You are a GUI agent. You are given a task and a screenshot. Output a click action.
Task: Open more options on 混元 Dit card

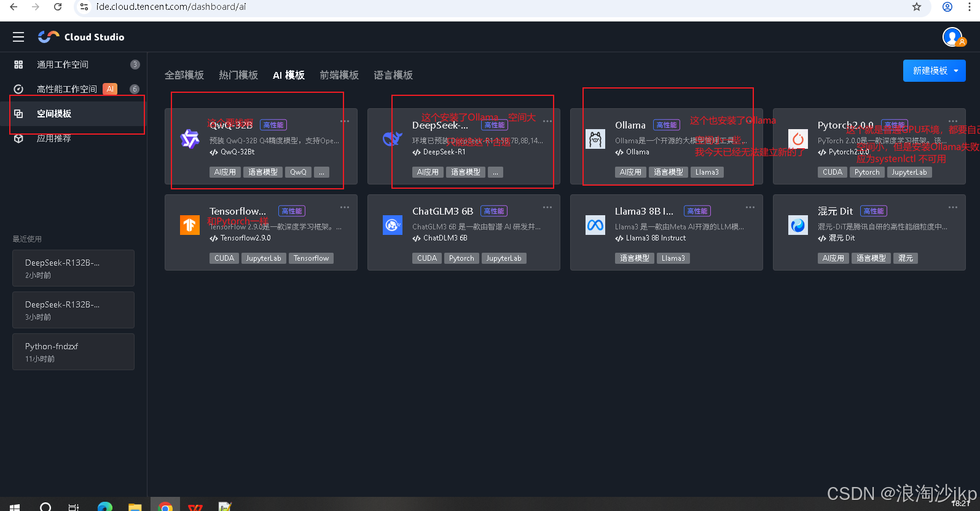point(953,207)
